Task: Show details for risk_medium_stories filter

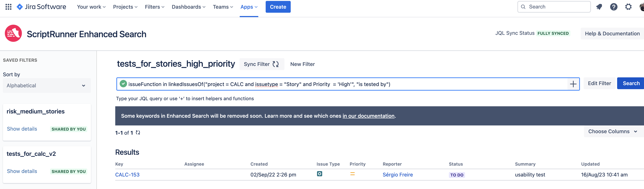Action: pyautogui.click(x=22, y=129)
